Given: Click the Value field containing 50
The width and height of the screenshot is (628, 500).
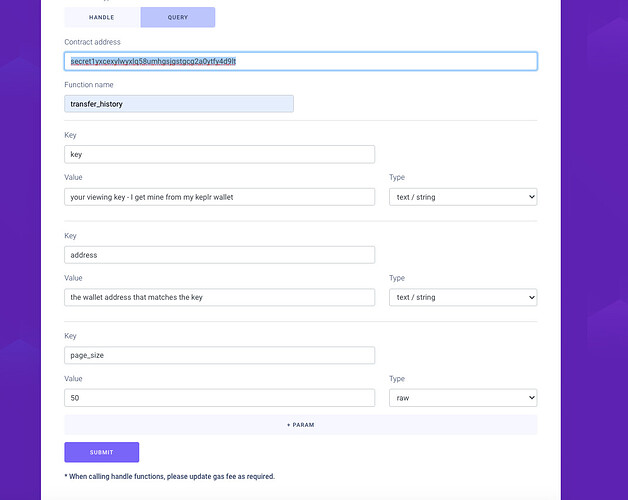Looking at the screenshot, I should tap(219, 398).
